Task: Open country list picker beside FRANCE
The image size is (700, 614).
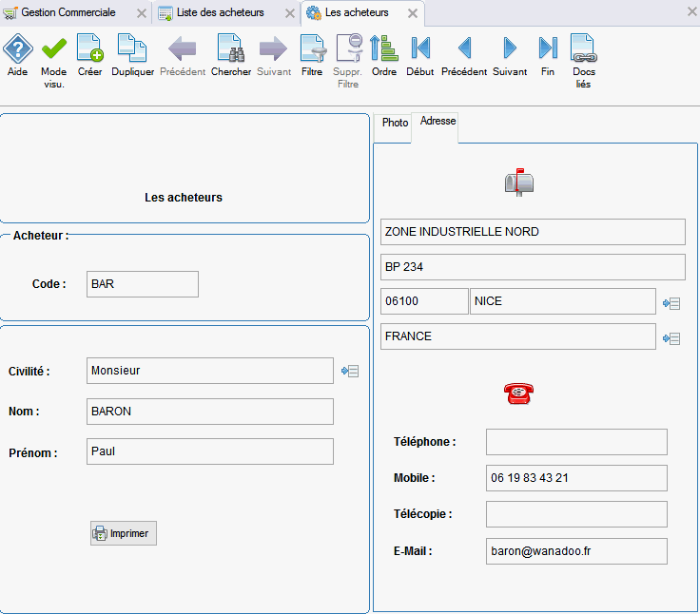Action: (x=671, y=338)
